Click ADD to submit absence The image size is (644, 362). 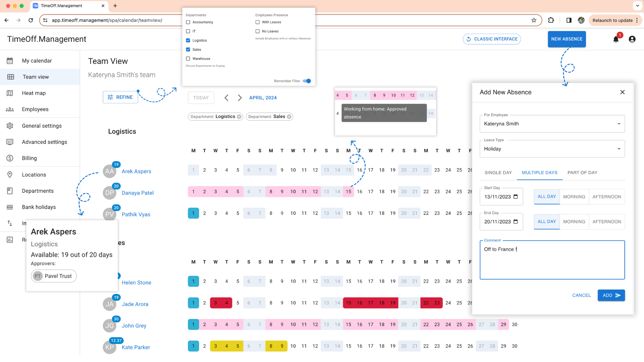coord(611,295)
